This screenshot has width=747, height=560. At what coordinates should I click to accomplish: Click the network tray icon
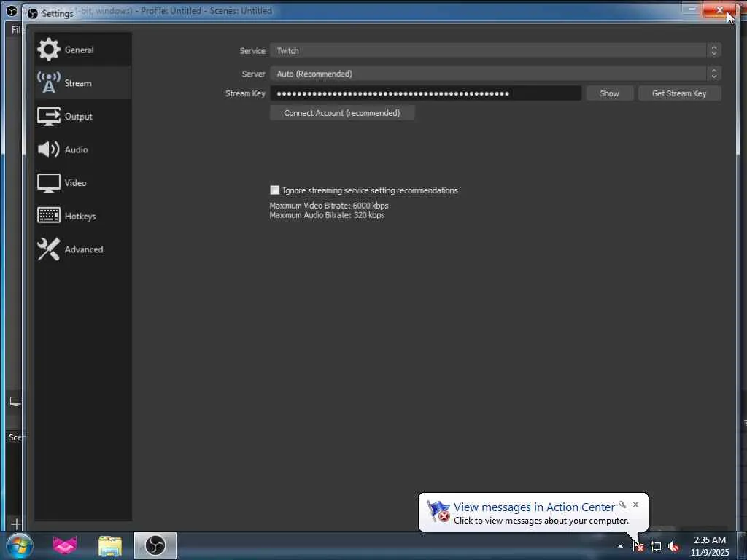tap(656, 547)
